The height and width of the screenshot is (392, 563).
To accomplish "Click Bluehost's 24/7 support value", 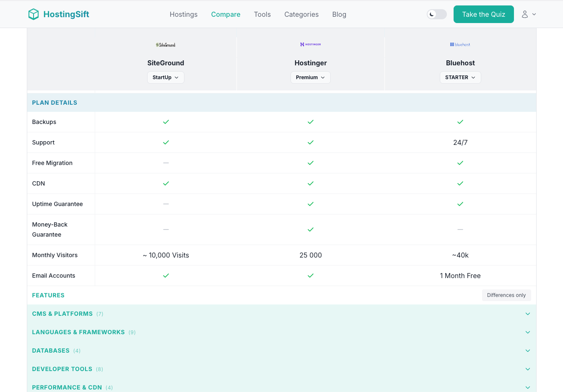I will coord(460,142).
